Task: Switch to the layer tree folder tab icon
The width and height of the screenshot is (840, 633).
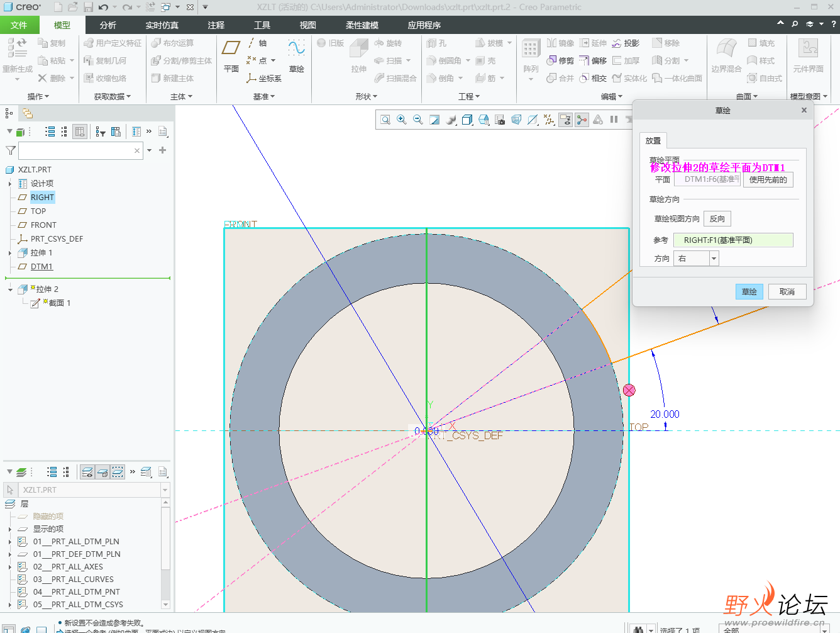Action: coord(27,113)
